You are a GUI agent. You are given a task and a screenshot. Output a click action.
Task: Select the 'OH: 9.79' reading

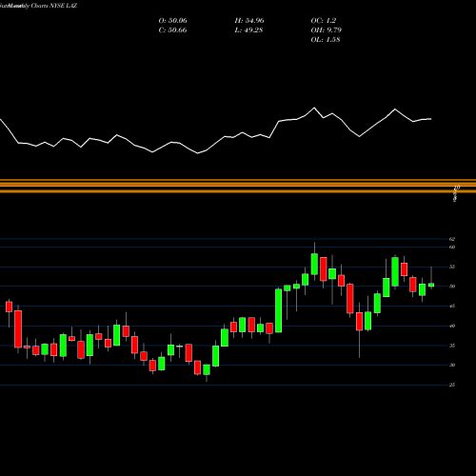(x=327, y=30)
